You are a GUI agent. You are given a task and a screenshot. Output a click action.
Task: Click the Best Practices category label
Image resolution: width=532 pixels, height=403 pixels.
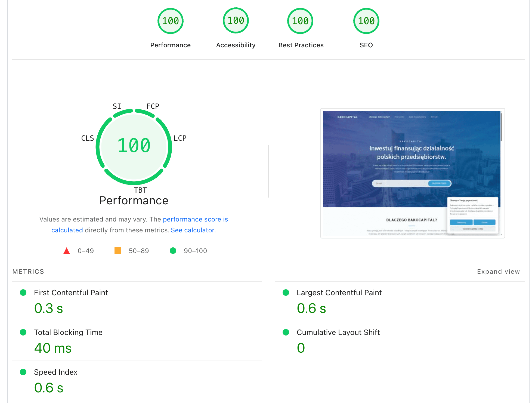pos(301,45)
